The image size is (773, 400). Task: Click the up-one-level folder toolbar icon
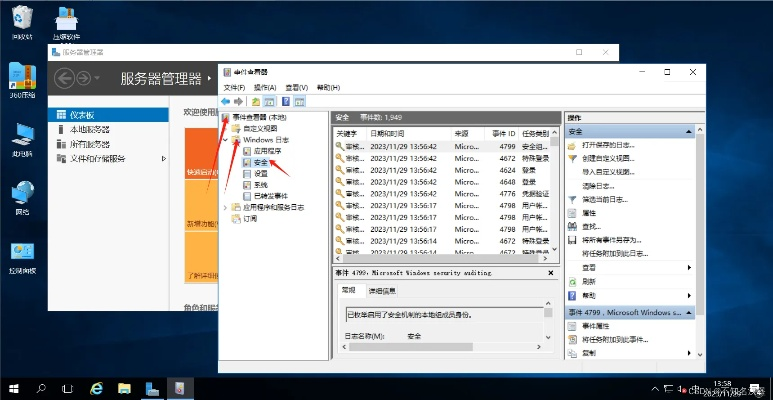pos(256,102)
